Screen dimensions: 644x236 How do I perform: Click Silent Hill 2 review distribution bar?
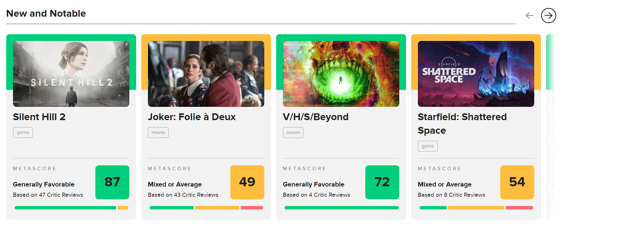click(71, 208)
